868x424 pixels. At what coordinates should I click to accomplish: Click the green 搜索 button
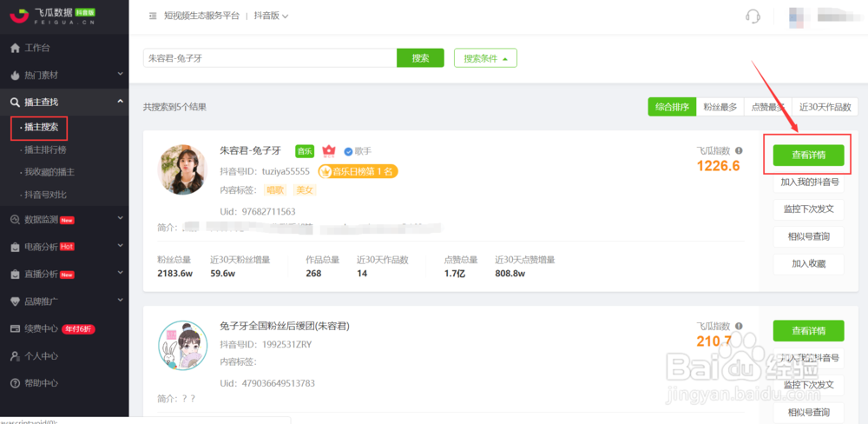(420, 57)
